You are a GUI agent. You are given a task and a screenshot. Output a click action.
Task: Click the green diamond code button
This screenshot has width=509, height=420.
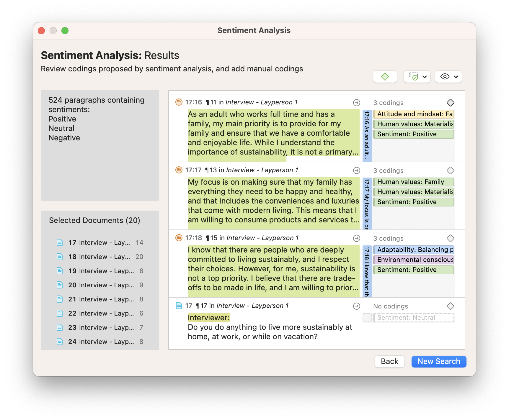point(385,77)
